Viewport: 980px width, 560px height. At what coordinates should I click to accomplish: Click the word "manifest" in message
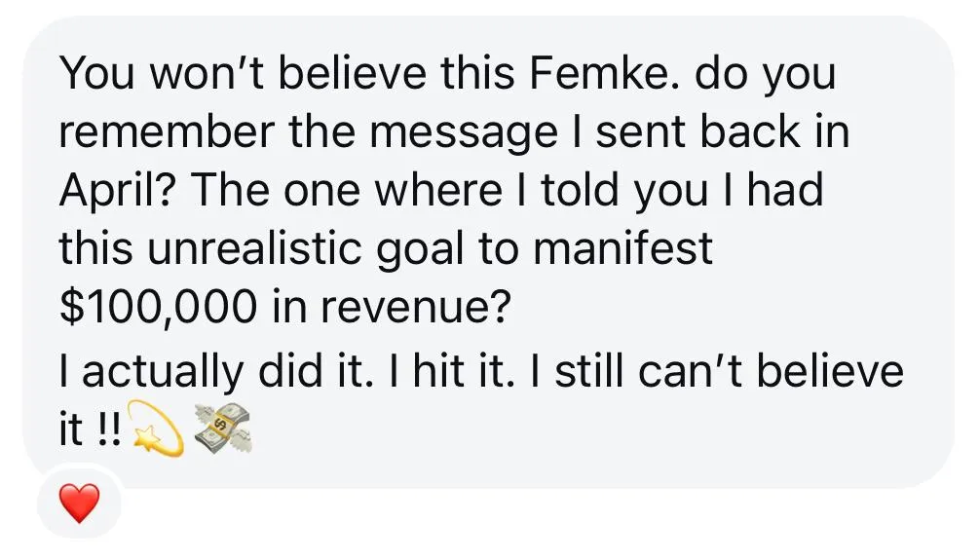[x=622, y=248]
